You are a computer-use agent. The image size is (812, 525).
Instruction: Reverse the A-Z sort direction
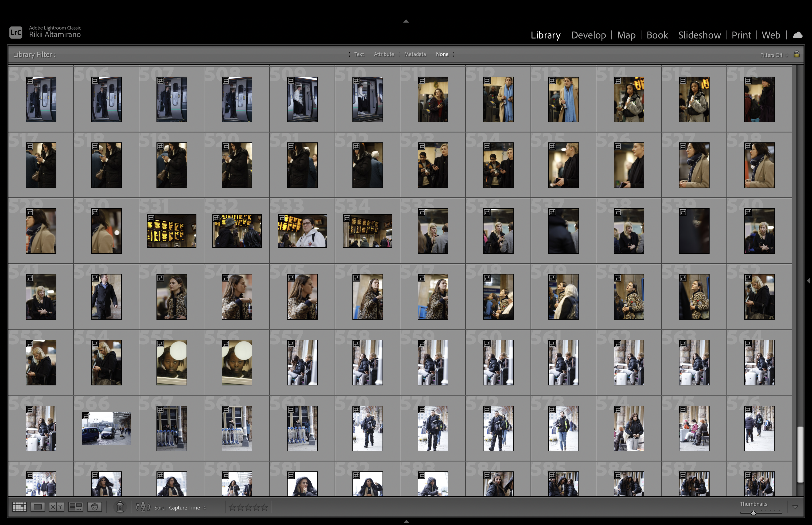point(143,507)
